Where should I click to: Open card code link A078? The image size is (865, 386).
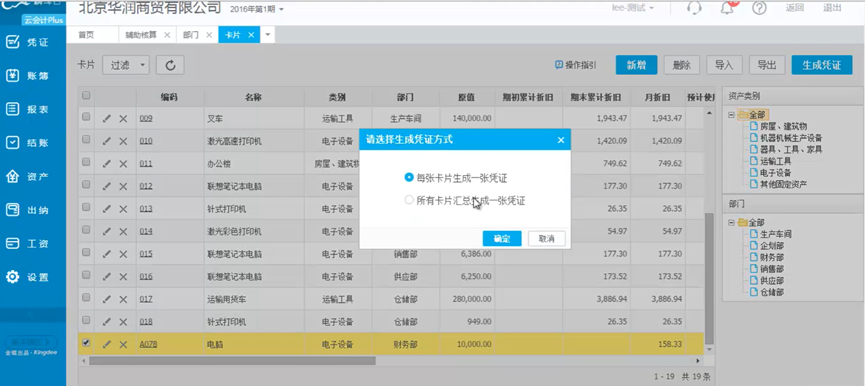tap(148, 345)
